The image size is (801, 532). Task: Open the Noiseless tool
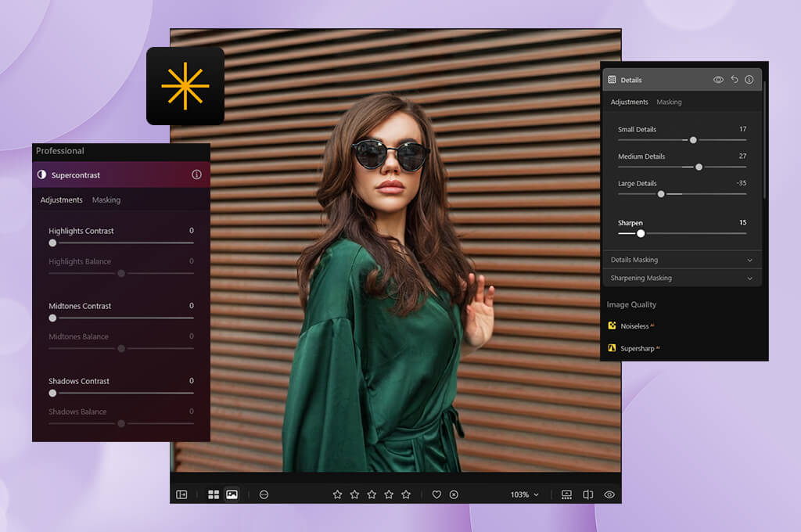634,326
